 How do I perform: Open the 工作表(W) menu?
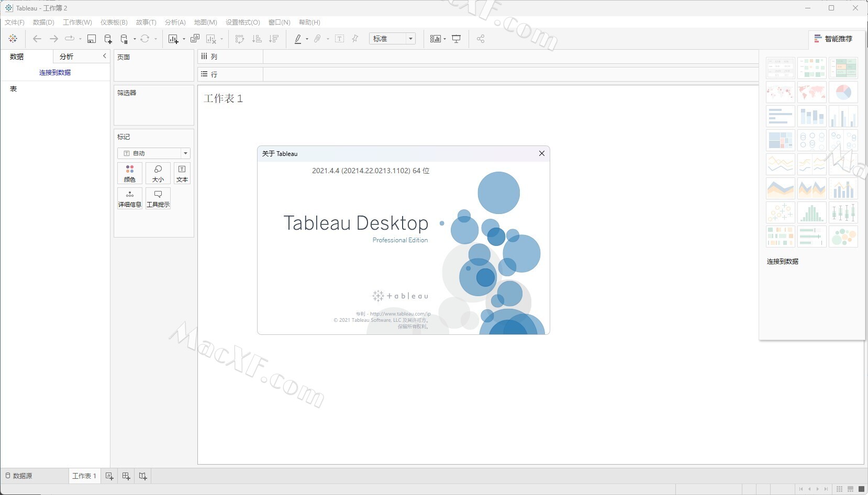point(77,22)
